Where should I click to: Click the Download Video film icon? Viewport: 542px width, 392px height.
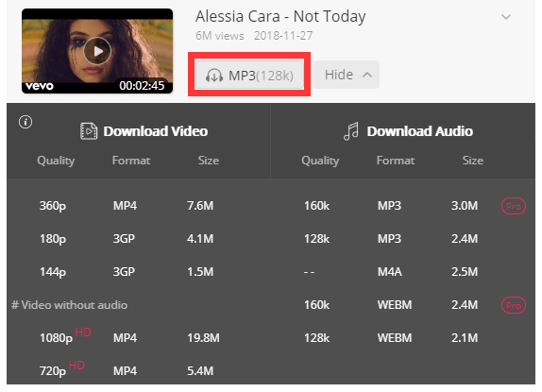click(x=89, y=131)
